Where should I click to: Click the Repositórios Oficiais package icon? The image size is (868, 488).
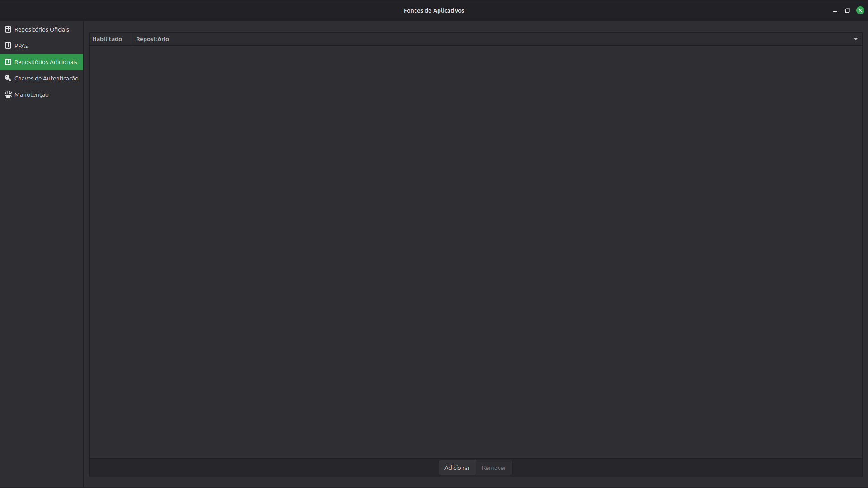(8, 29)
